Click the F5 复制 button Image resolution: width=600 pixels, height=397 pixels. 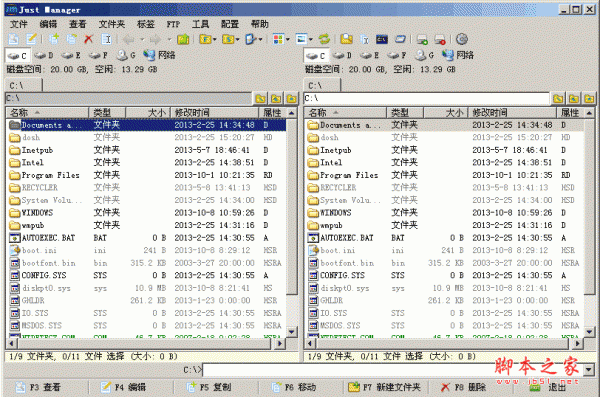click(209, 387)
